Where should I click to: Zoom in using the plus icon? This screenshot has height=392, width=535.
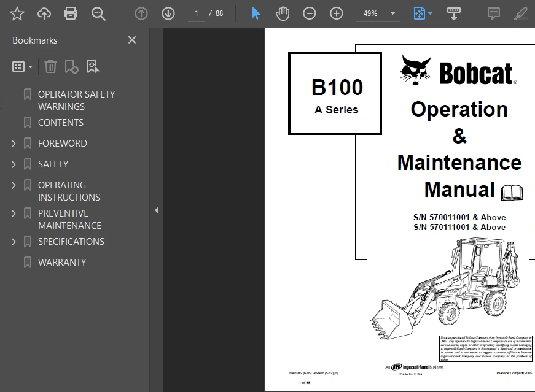(x=336, y=13)
